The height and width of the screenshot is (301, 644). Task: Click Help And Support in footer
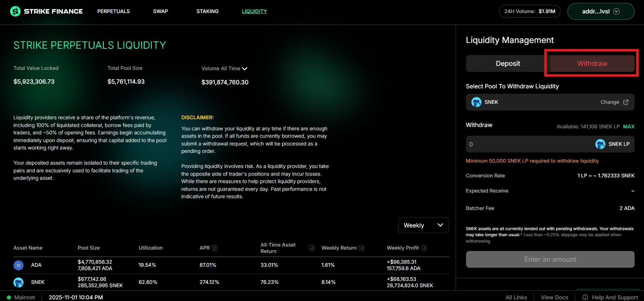[614, 297]
